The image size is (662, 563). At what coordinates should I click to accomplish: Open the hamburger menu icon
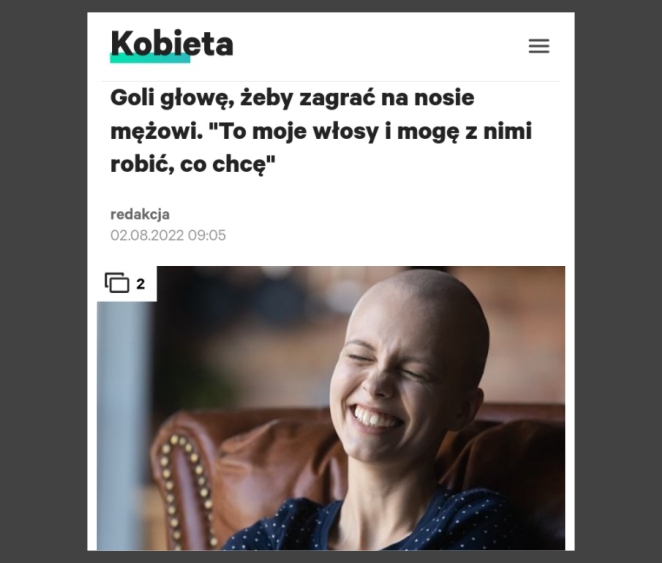point(539,46)
